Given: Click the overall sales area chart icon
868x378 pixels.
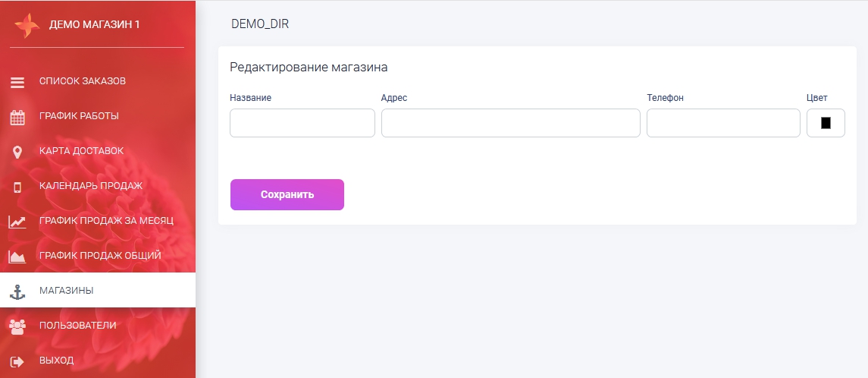Looking at the screenshot, I should 17,257.
